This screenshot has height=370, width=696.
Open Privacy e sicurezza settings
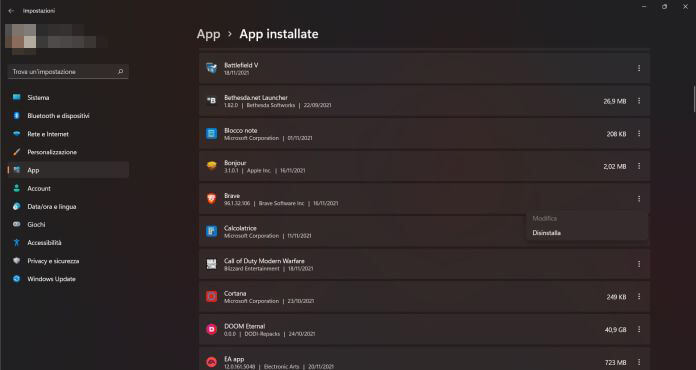[68, 261]
